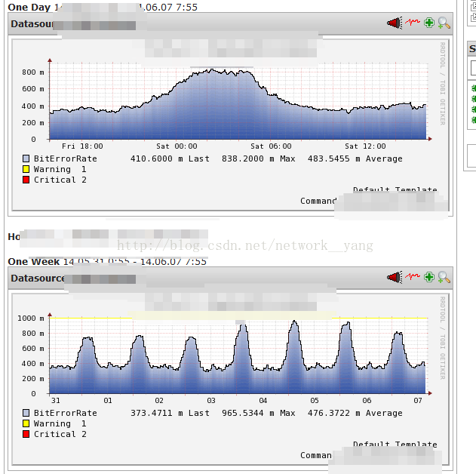Image resolution: width=476 pixels, height=474 pixels.
Task: Select the 483.5455 m Average value
Action: 355,159
